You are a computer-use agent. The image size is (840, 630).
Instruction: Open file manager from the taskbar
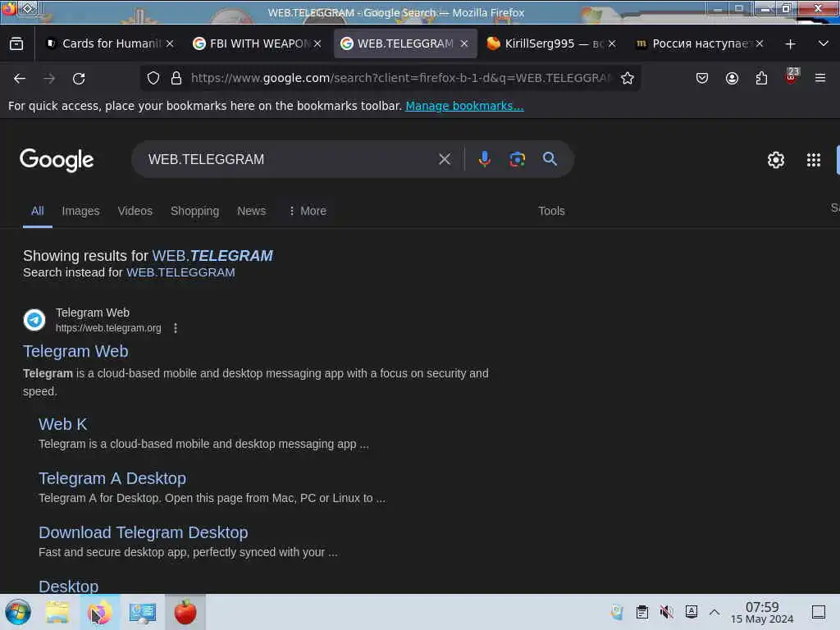point(57,612)
